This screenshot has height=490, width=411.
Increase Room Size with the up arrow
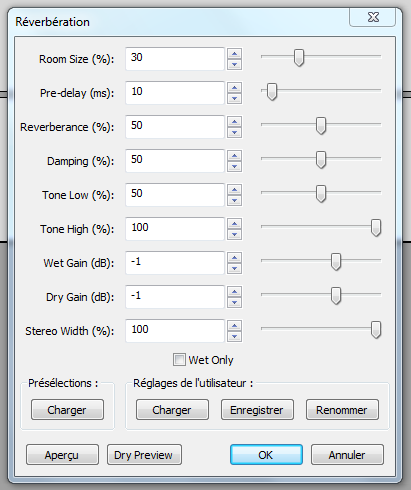click(x=235, y=54)
